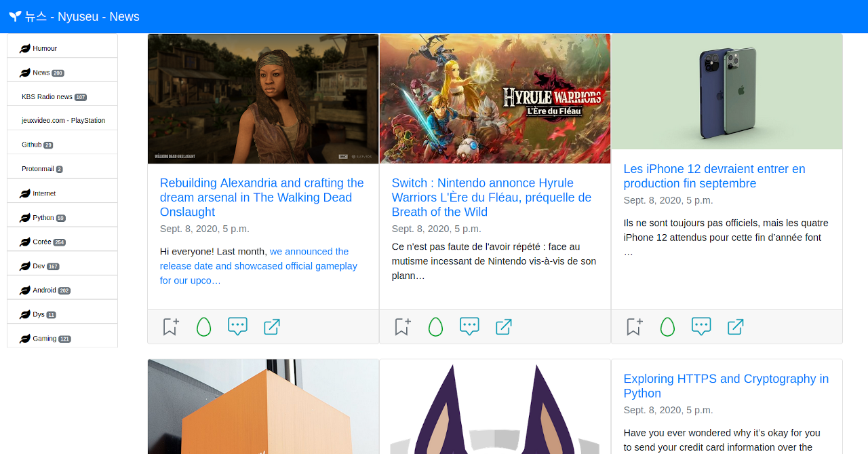The image size is (868, 454).
Task: Open comments on the Hyrule Warriors article
Action: (x=469, y=326)
